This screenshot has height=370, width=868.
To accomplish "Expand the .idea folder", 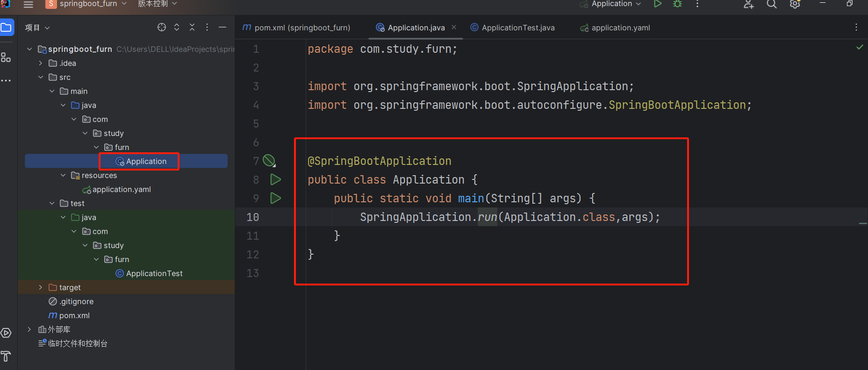I will point(41,63).
